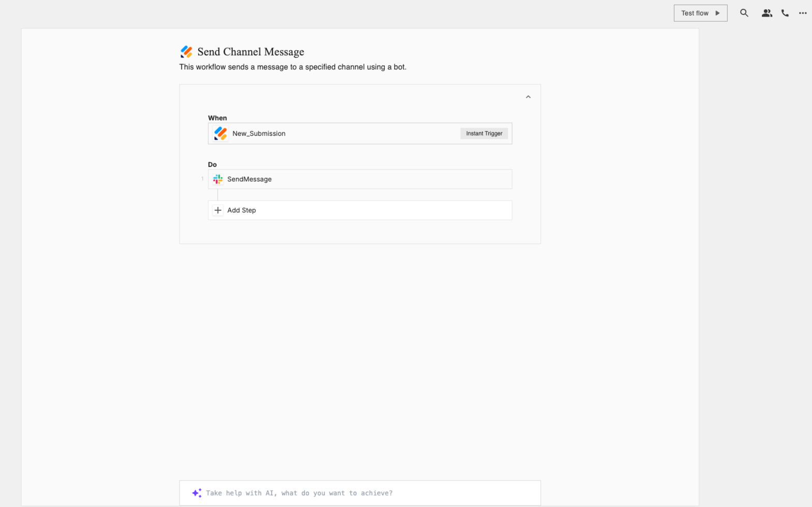The image size is (812, 507).
Task: Click the Add Step text label
Action: point(242,210)
